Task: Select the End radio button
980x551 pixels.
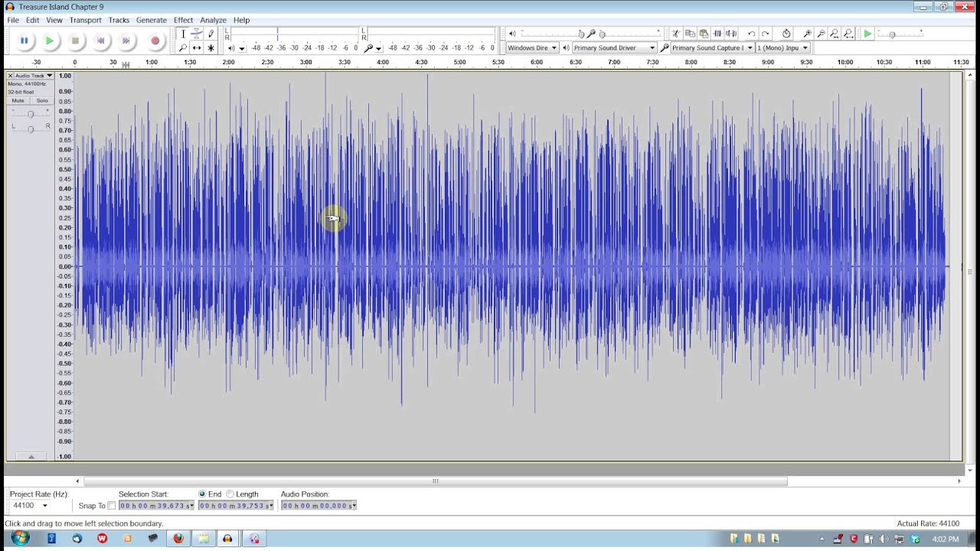Action: coord(202,494)
